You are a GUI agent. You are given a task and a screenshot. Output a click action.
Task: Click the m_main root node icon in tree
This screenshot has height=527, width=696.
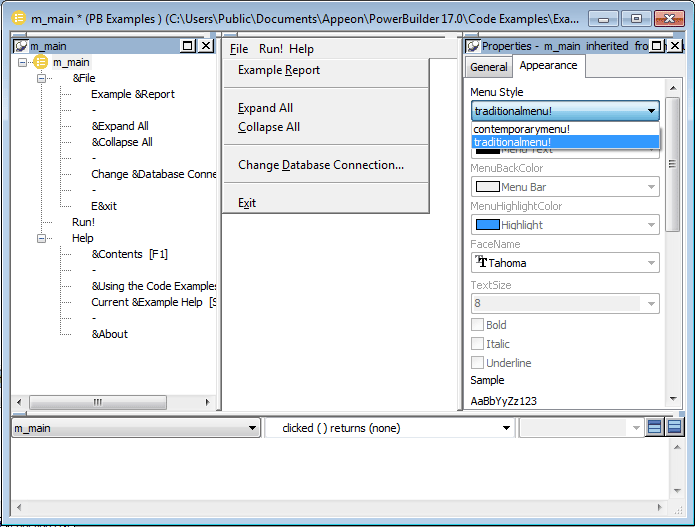[x=41, y=62]
